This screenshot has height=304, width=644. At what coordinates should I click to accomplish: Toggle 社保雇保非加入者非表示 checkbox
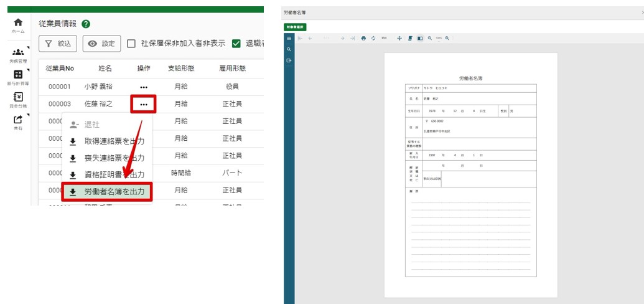point(131,44)
